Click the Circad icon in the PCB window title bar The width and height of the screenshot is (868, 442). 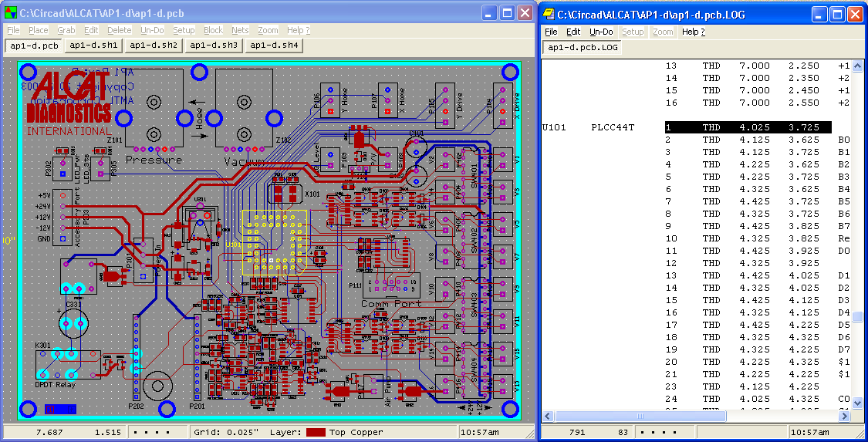pos(10,14)
